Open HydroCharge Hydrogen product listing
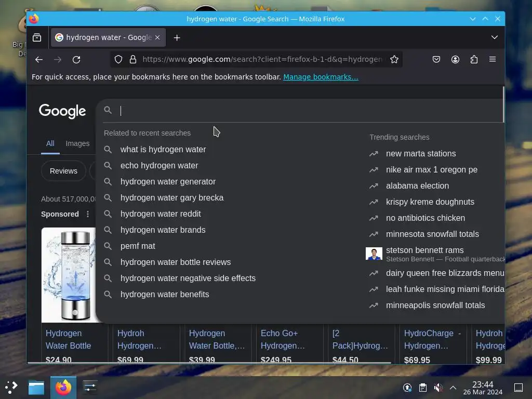Screen dimensions: 532x399 tap(432, 340)
